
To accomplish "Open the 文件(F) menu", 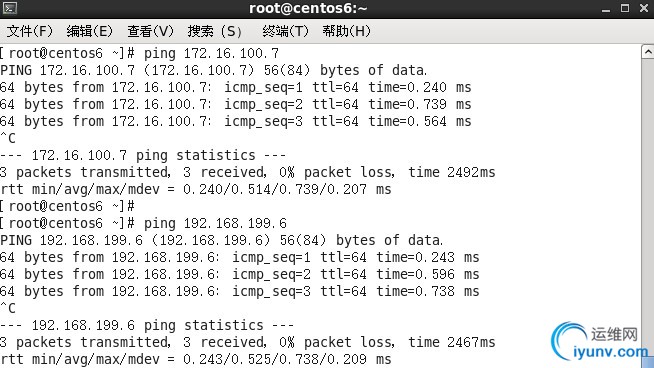I will point(30,31).
